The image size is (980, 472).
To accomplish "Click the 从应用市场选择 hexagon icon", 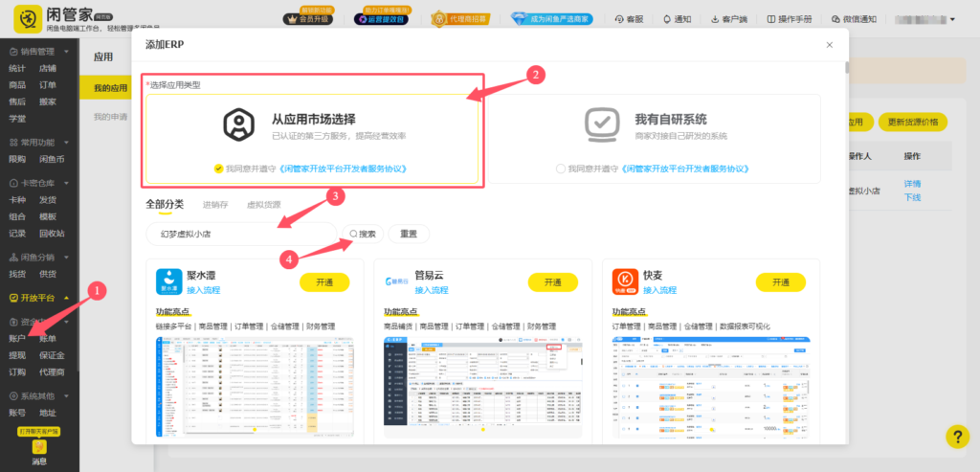I will pos(238,124).
